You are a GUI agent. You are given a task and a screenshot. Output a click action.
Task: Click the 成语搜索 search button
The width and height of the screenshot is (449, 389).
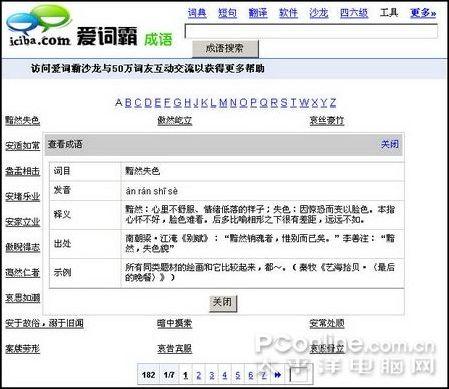click(225, 49)
